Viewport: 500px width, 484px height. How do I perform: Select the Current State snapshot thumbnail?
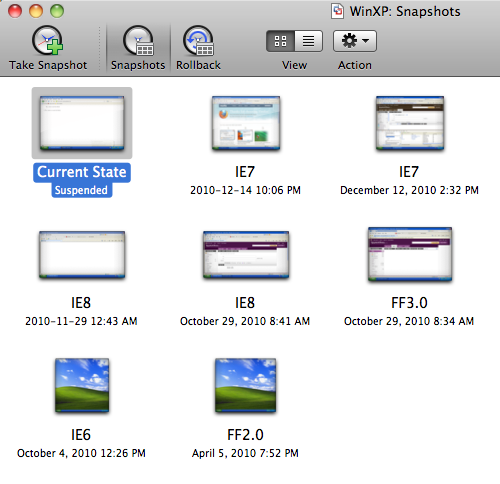coord(82,123)
